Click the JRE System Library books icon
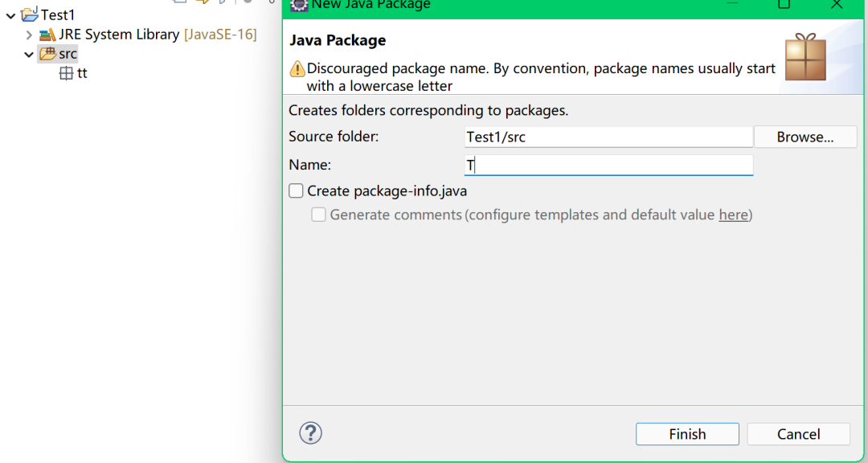Screen dimensions: 868x463 click(47, 35)
